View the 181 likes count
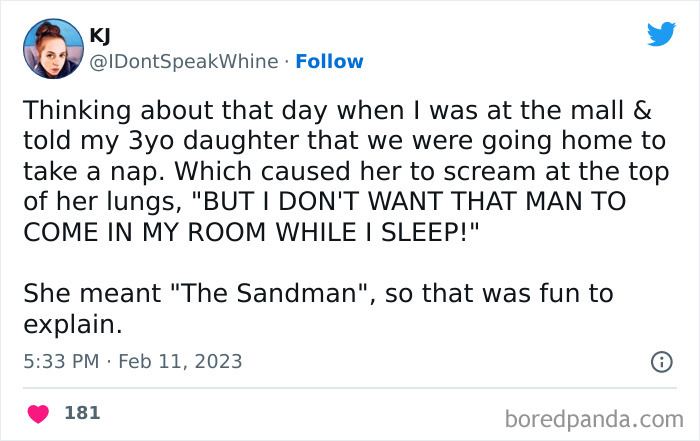The width and height of the screenshot is (700, 441). tap(82, 412)
